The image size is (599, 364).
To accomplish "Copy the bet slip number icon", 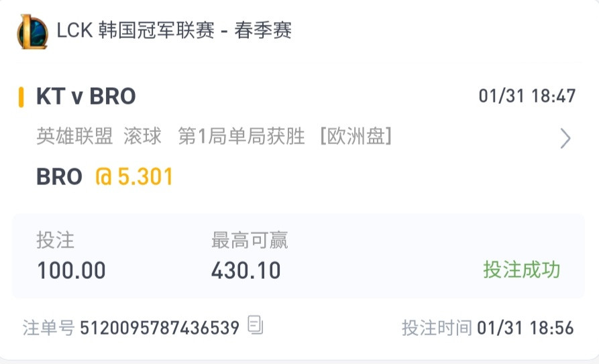I will [x=255, y=325].
